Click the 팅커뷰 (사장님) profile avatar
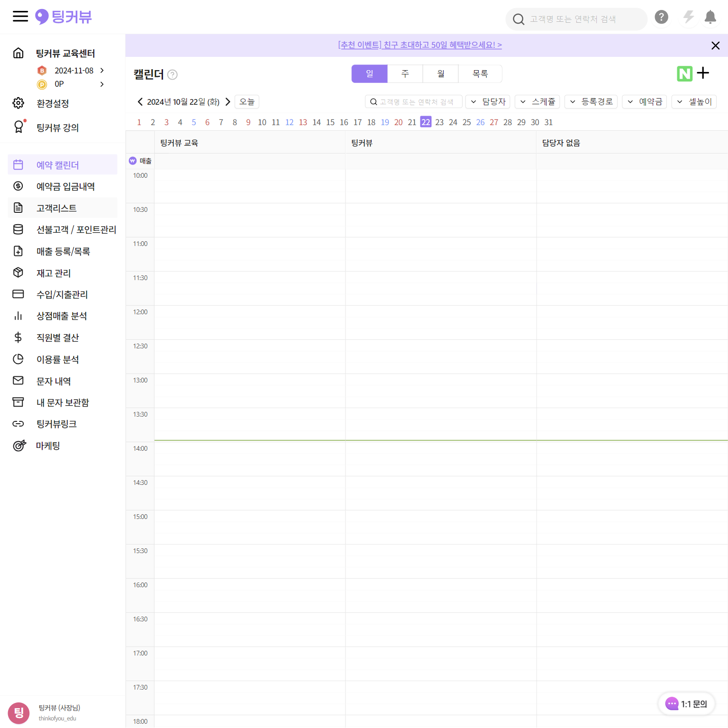The image size is (728, 728). click(x=19, y=713)
